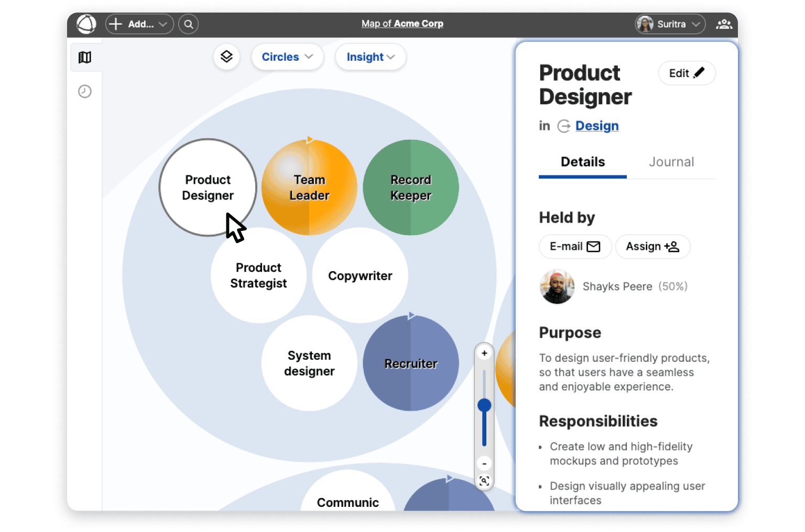The image size is (805, 532).
Task: Click the zoom slider handle
Action: 484,405
